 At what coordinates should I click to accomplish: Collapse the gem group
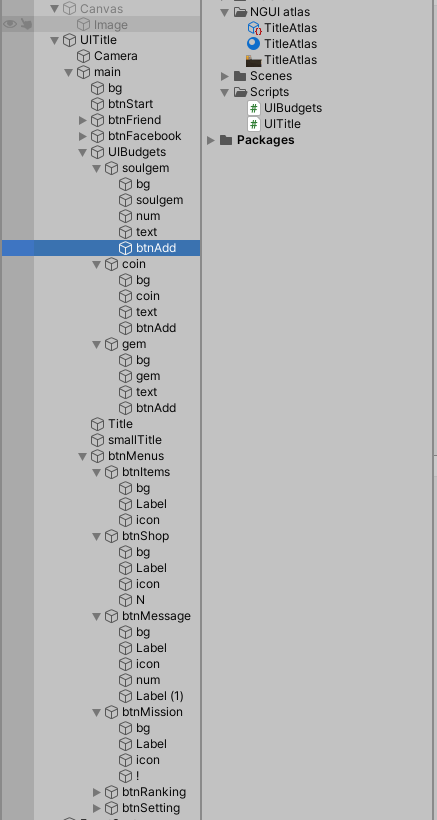click(97, 344)
